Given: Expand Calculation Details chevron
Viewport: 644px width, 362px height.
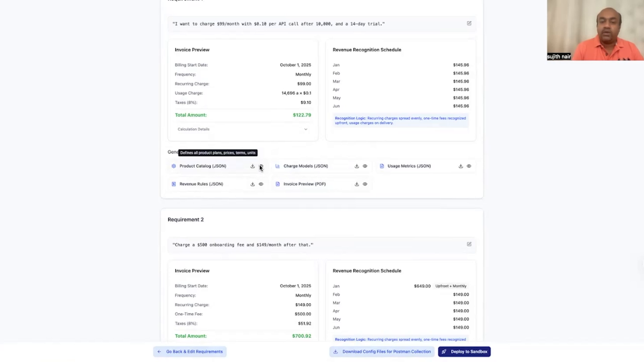Looking at the screenshot, I should click(306, 129).
